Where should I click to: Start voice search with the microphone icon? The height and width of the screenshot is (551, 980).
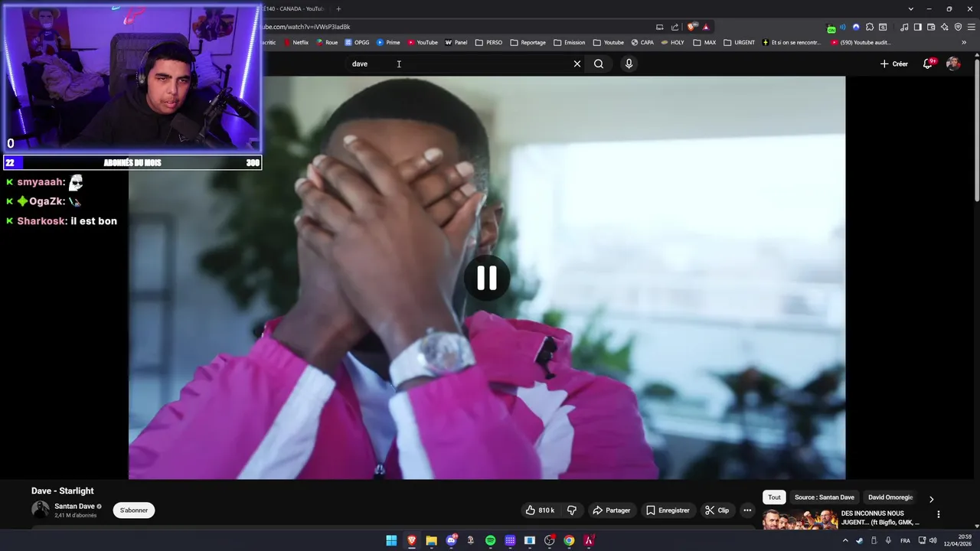click(629, 64)
